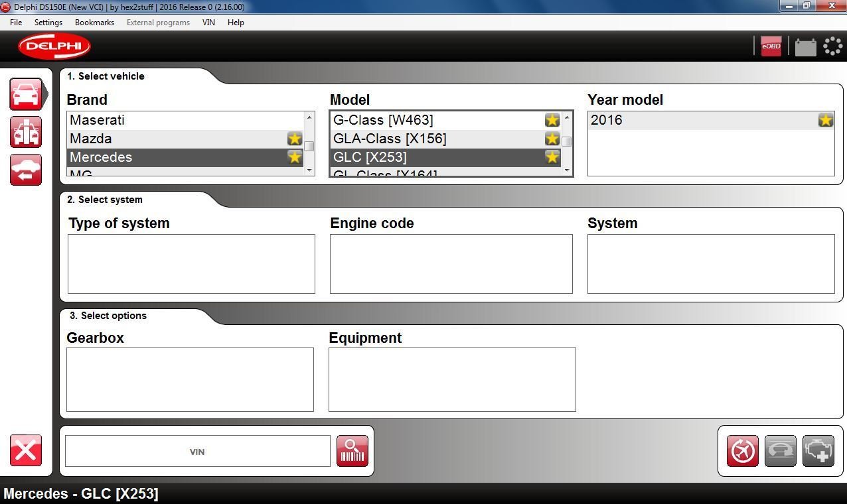
Task: Click the engine diagnostics plus icon
Action: (x=818, y=452)
